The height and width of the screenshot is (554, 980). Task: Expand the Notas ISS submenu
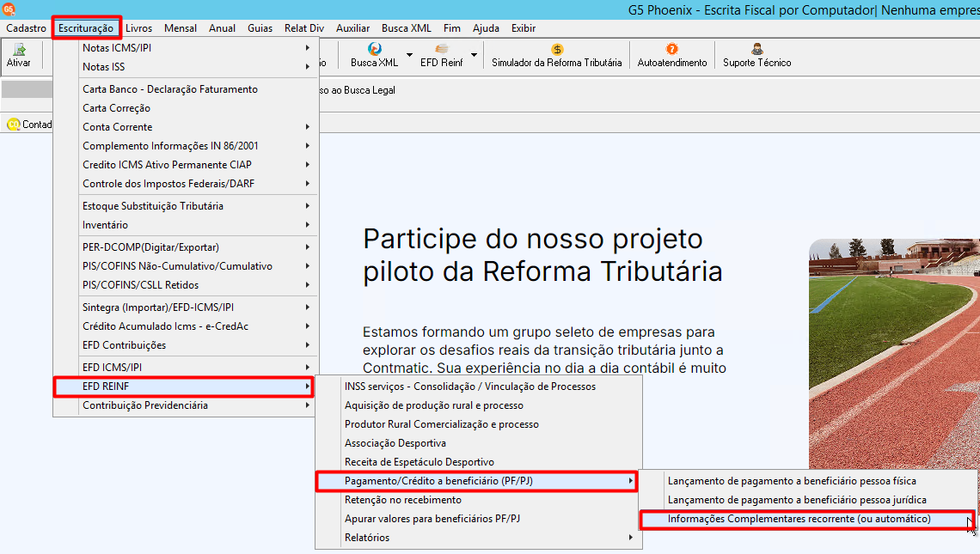click(308, 66)
